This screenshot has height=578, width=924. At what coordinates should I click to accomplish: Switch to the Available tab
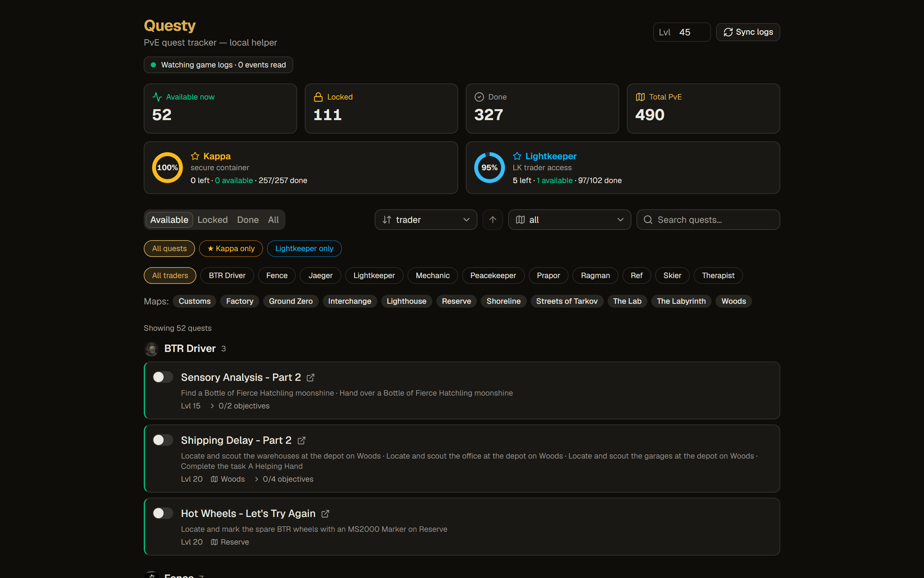point(169,220)
